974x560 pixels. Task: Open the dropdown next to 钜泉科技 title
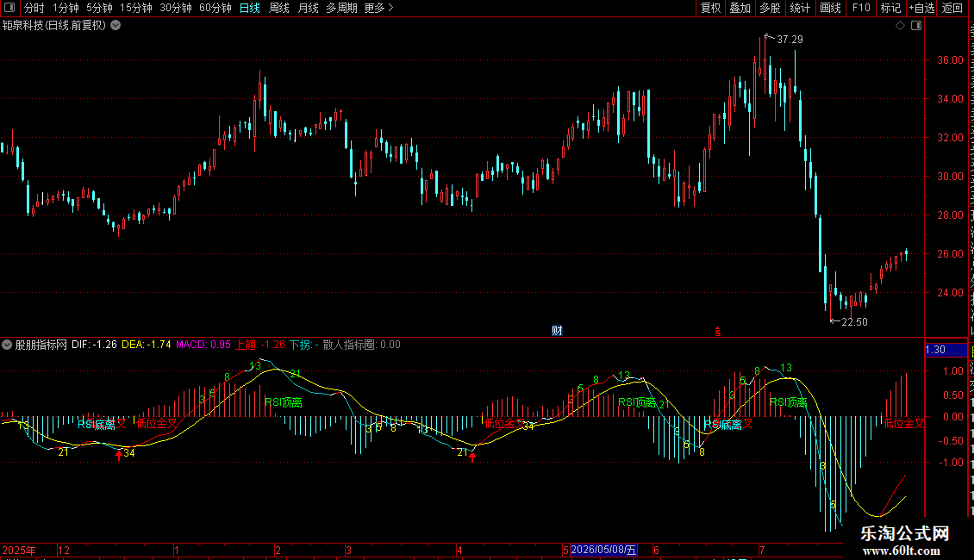click(116, 26)
